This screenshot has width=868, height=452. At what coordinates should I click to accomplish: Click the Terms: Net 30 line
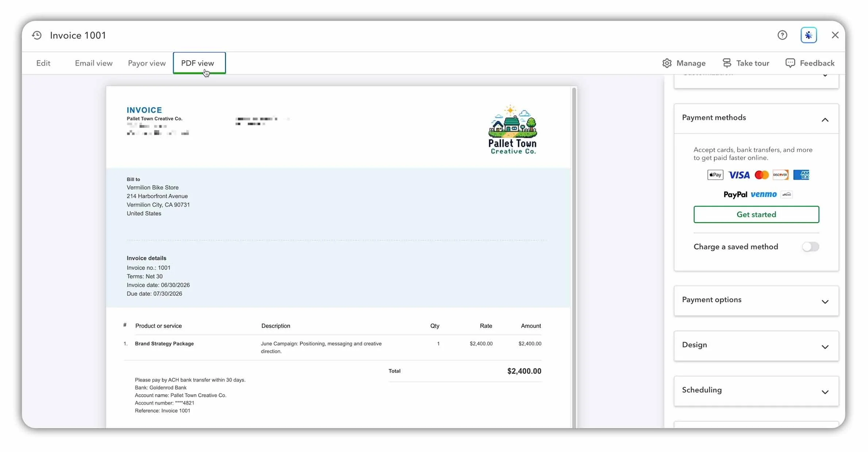144,276
